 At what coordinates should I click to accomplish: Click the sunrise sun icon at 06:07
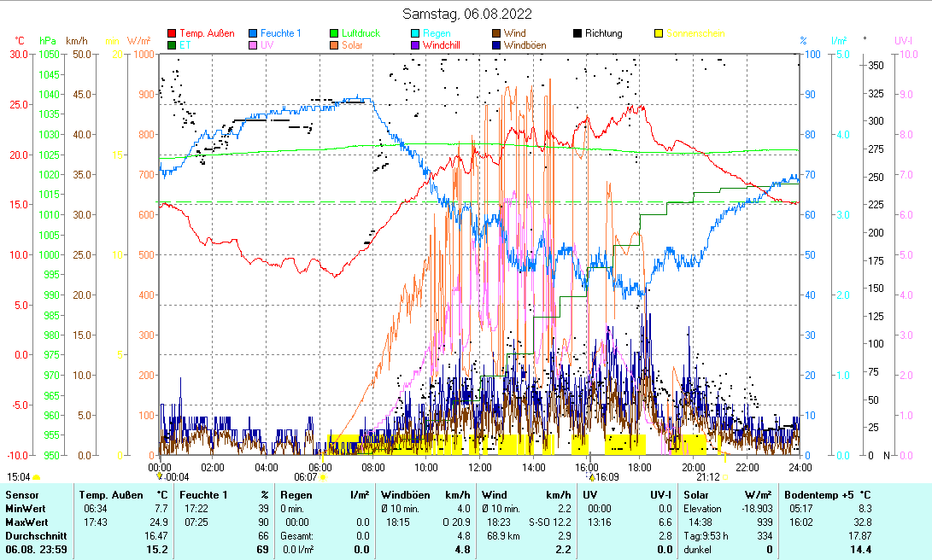coord(323,477)
